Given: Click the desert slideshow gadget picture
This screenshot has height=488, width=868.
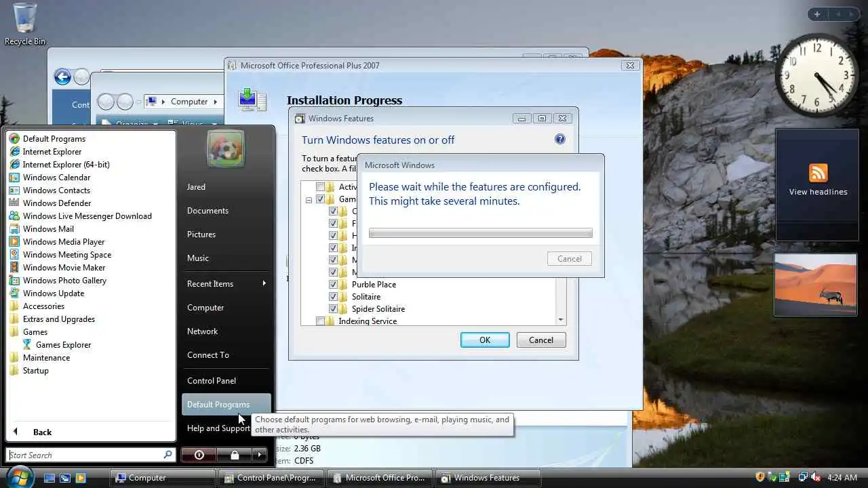Looking at the screenshot, I should click(x=816, y=285).
